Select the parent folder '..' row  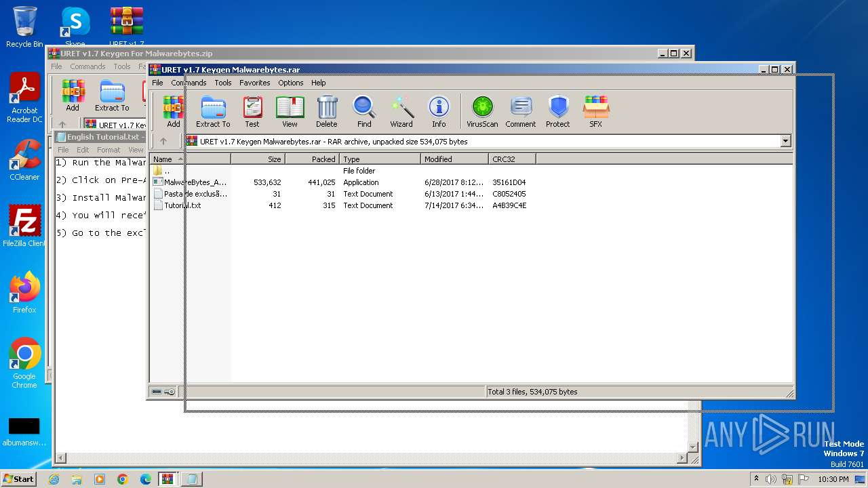(x=163, y=171)
